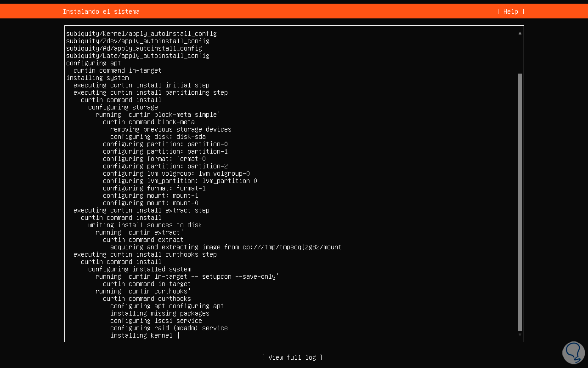Select 'configuring lvm_volgroup: lvm_volgroup-0' line
This screenshot has height=368, width=588.
(x=176, y=173)
